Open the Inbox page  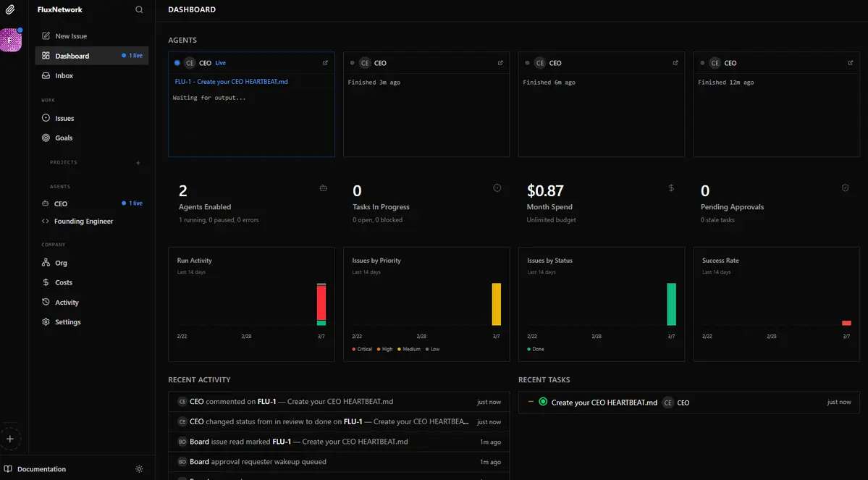pyautogui.click(x=64, y=75)
